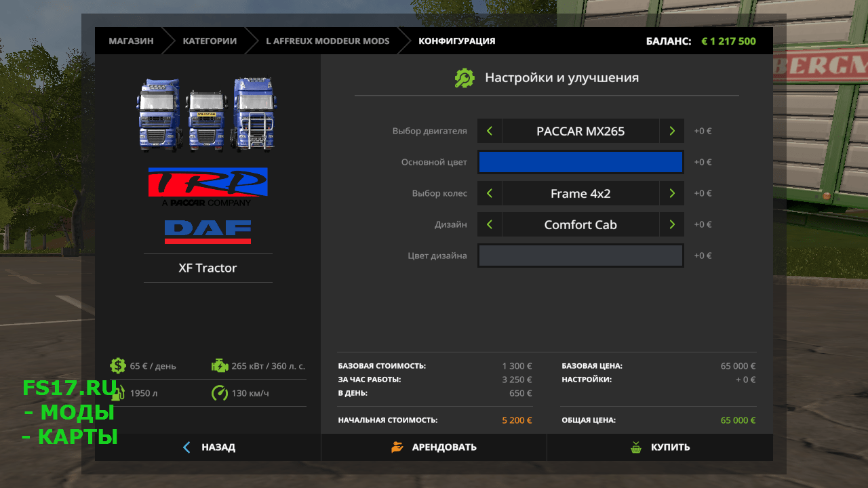Open the Comfort Cab design selector

pyautogui.click(x=580, y=224)
